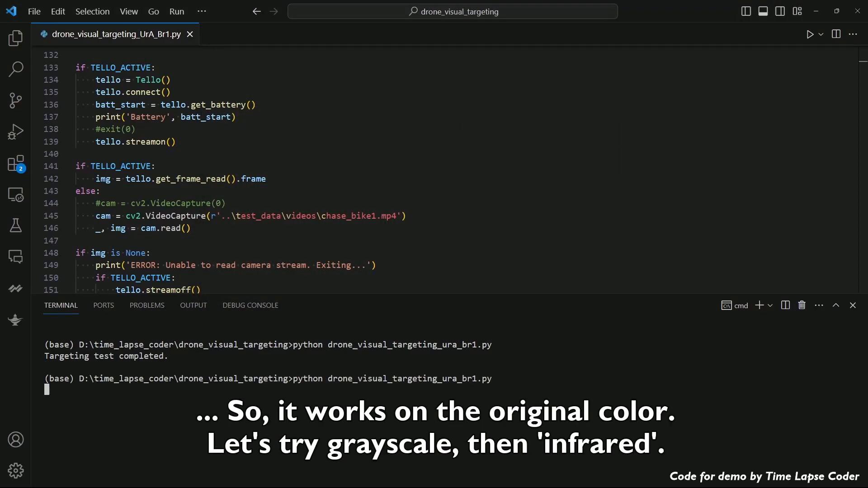
Task: Toggle bottom panel layout button
Action: click(x=763, y=11)
